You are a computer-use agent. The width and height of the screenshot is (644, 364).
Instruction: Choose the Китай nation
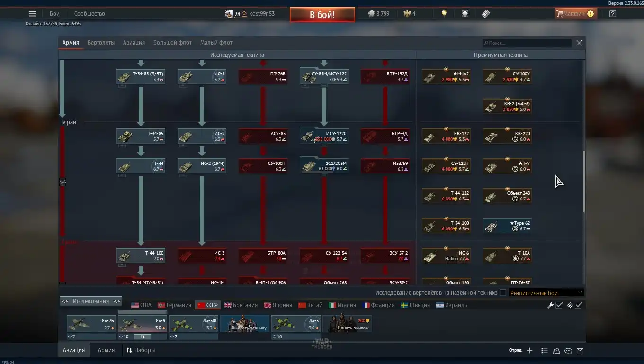[x=310, y=305]
